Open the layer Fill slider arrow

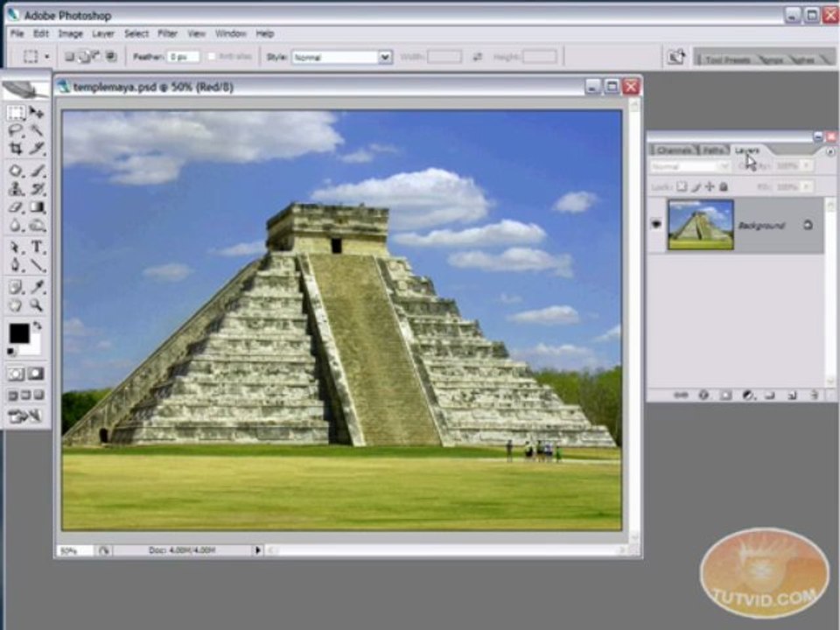pos(808,186)
